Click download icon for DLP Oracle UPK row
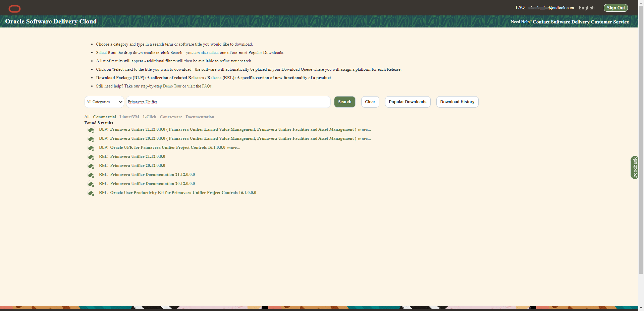 click(91, 148)
